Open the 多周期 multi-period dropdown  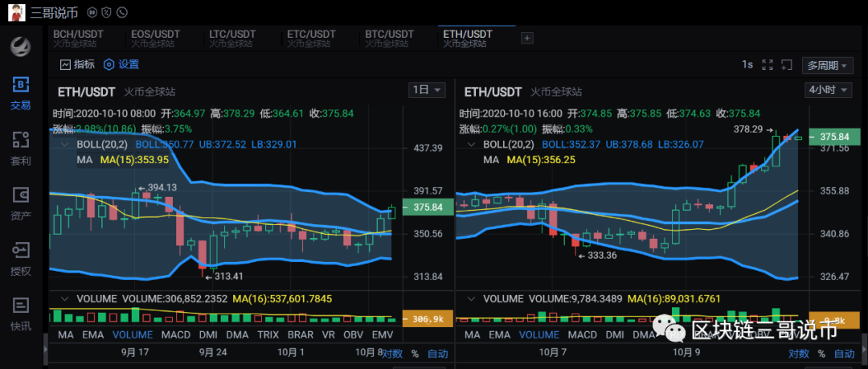click(827, 65)
